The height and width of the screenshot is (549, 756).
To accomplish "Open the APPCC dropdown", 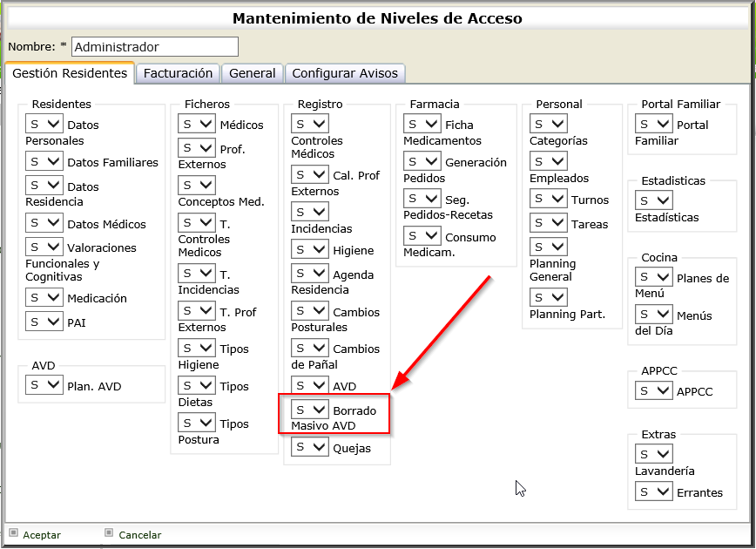I will tap(653, 390).
